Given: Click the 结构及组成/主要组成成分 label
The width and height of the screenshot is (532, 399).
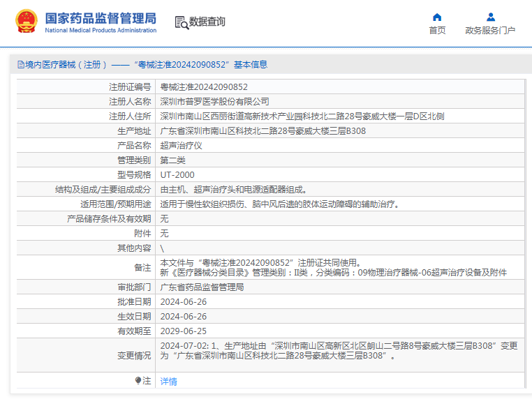Looking at the screenshot, I should pos(103,190).
